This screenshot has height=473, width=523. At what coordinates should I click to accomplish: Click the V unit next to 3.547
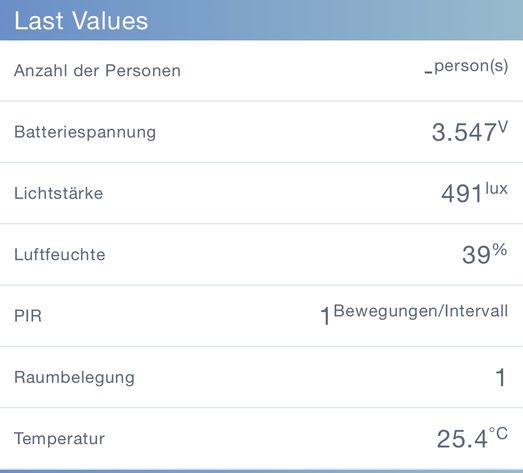click(x=503, y=127)
